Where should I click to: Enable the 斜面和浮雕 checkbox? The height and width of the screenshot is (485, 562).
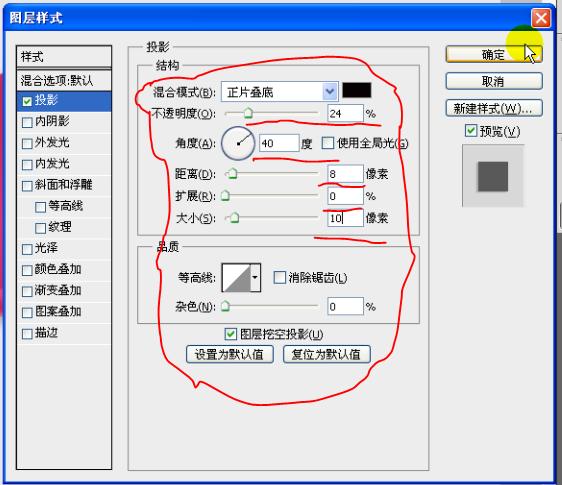click(27, 186)
